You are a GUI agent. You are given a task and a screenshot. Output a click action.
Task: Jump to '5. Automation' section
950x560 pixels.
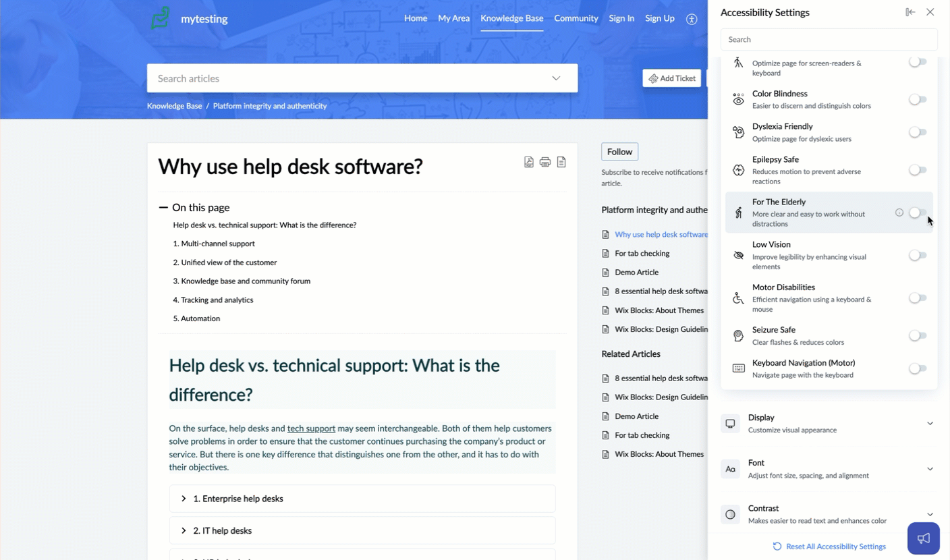pyautogui.click(x=196, y=318)
